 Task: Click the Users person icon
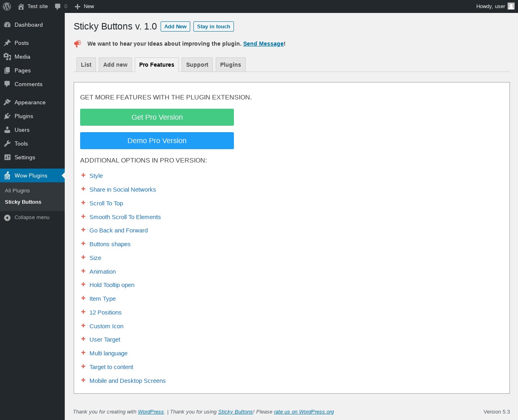[7, 130]
